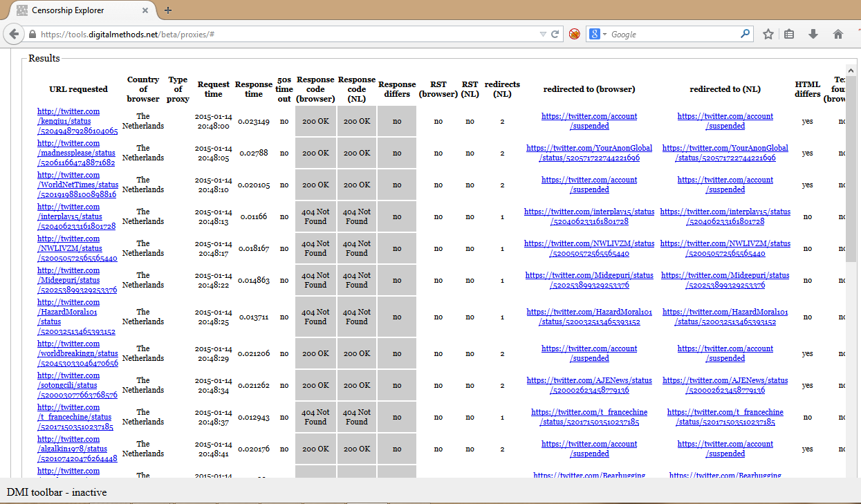This screenshot has height=504, width=861.
Task: Open requested URL twitter.com/t_francechine status link
Action: [75, 417]
